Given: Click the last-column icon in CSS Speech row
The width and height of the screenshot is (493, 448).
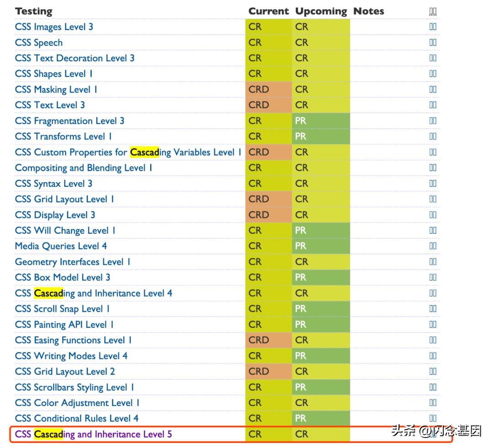Looking at the screenshot, I should click(433, 42).
